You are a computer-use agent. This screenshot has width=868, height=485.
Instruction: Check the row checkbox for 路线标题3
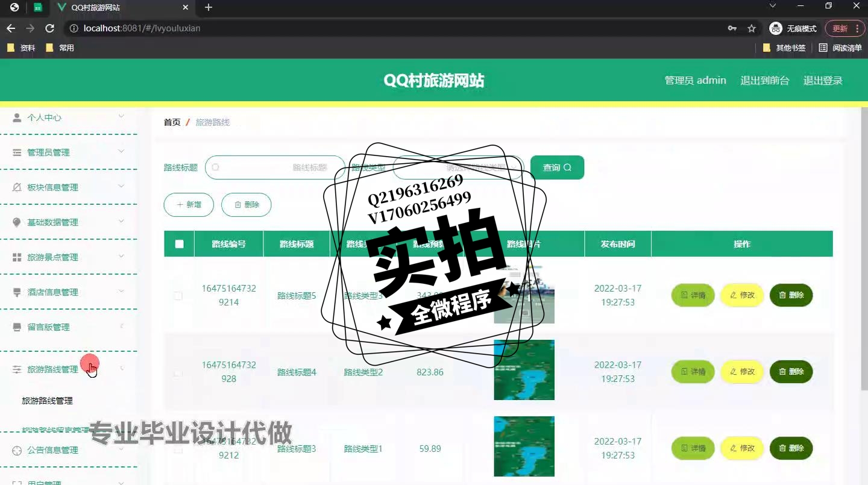click(x=178, y=449)
